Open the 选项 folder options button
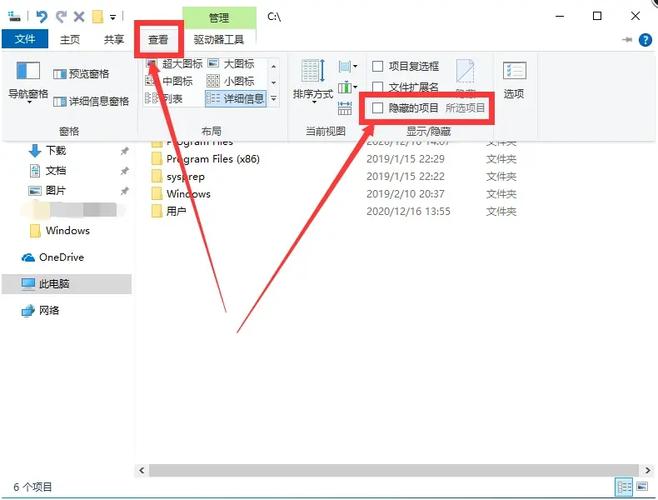 [x=514, y=80]
